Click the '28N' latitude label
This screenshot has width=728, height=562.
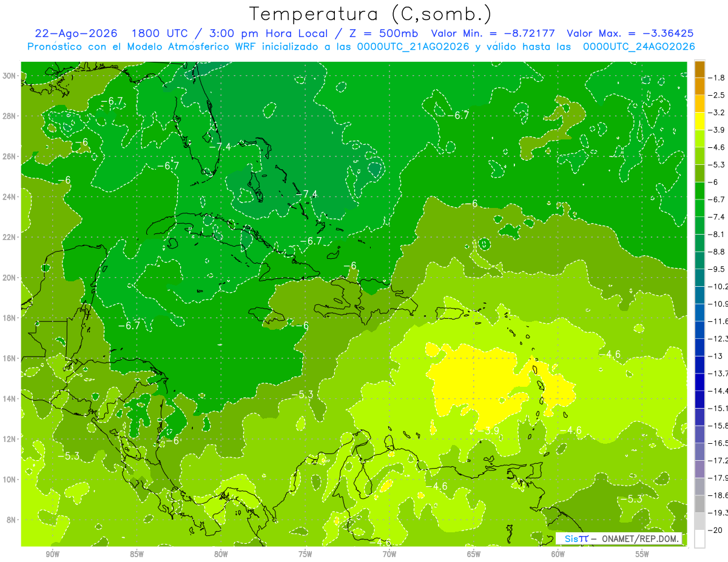[x=10, y=116]
